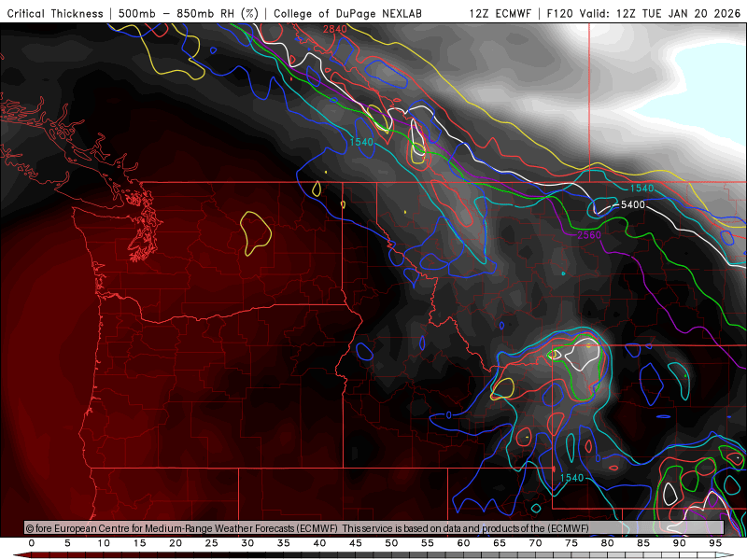Click the "F120 Valid: 12Z TUE JAN 20 2026" text

643,13
